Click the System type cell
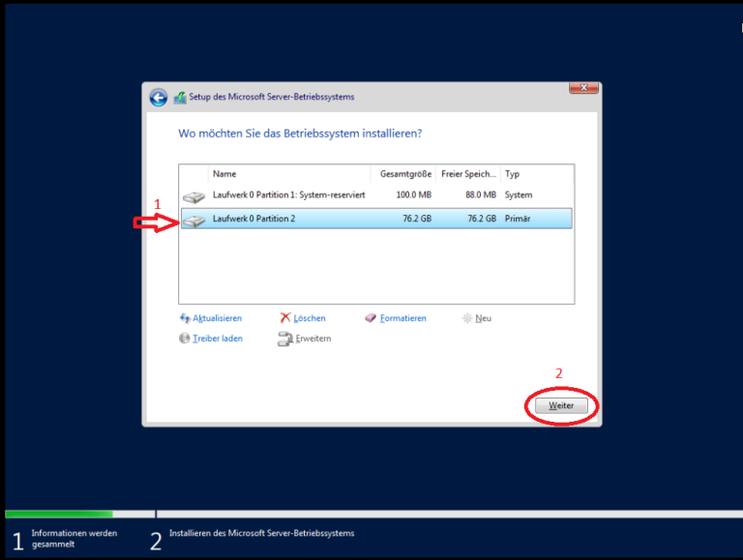The image size is (743, 560). point(519,194)
